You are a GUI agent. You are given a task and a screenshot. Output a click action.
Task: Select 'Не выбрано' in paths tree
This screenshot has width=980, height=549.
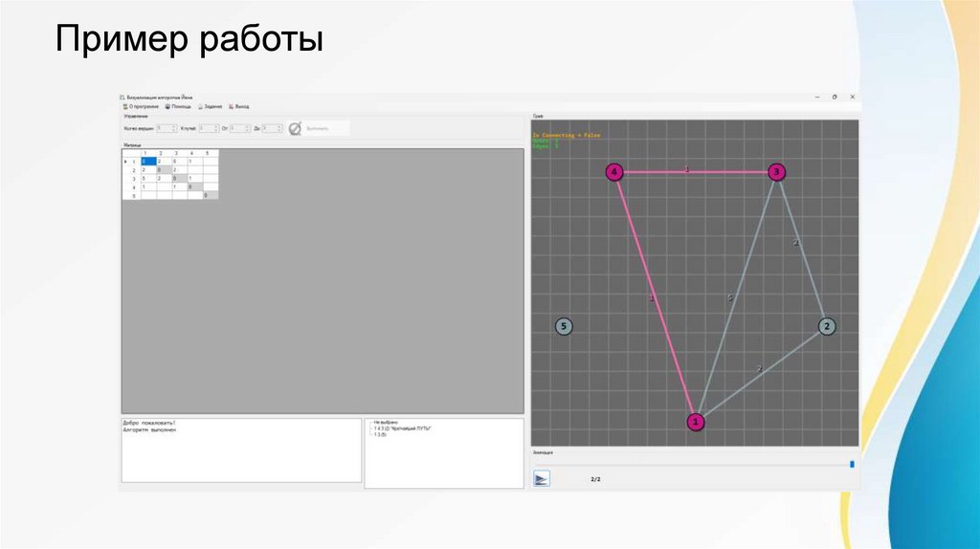pyautogui.click(x=385, y=423)
